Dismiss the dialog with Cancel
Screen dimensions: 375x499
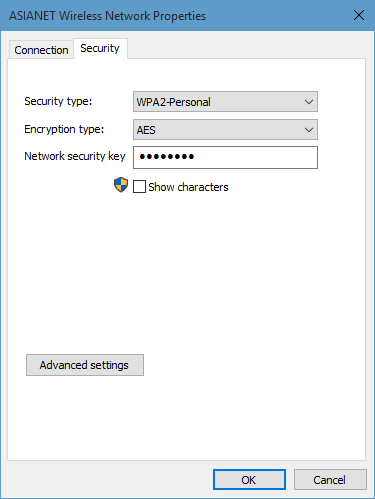(x=330, y=480)
